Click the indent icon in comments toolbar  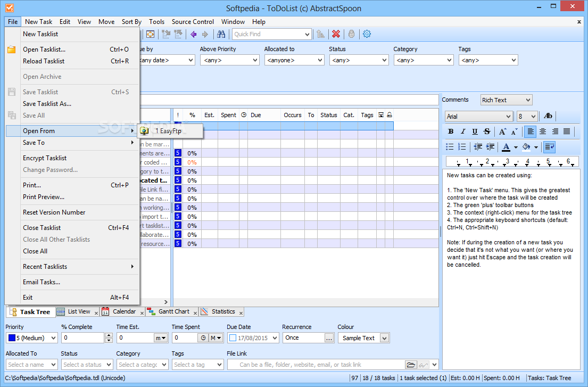[490, 146]
